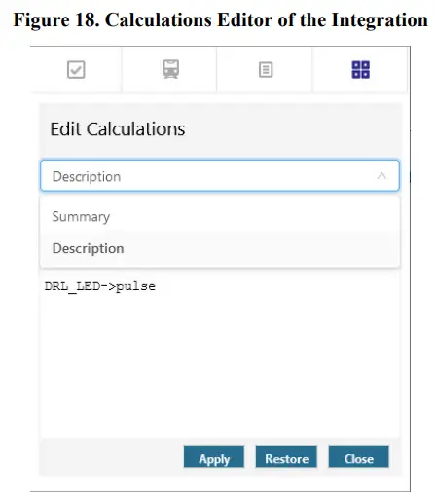Click the Edit Calculations heading
Image resolution: width=436 pixels, height=504 pixels.
118,129
